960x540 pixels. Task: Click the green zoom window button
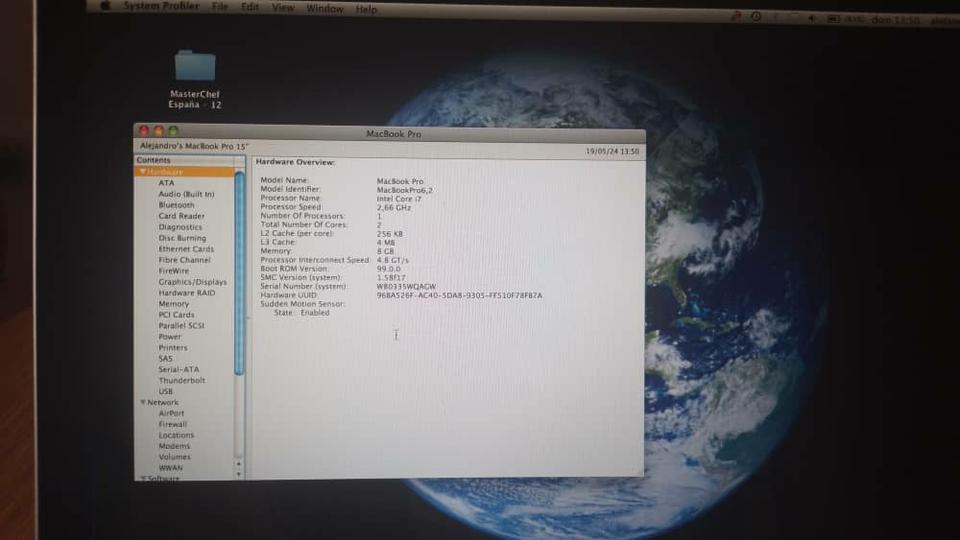pos(172,131)
